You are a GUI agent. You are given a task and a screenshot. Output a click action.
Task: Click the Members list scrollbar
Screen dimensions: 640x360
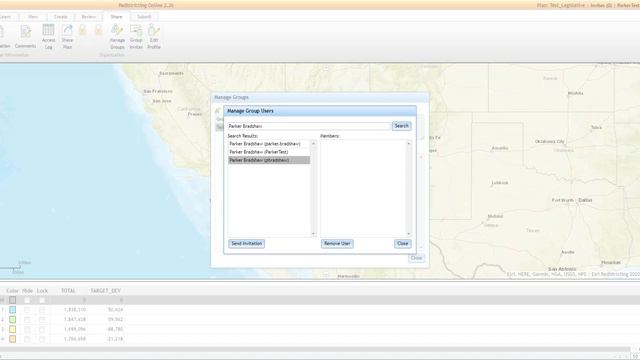tap(409, 189)
